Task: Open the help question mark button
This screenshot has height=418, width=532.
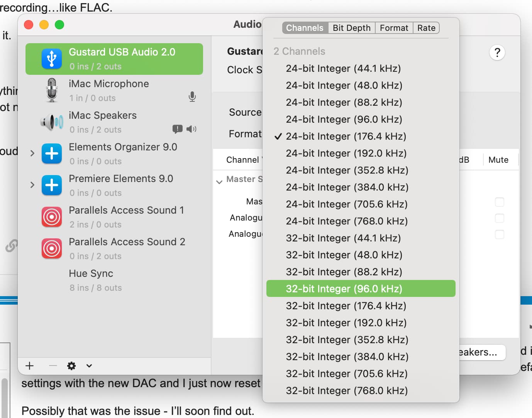Action: pos(497,52)
